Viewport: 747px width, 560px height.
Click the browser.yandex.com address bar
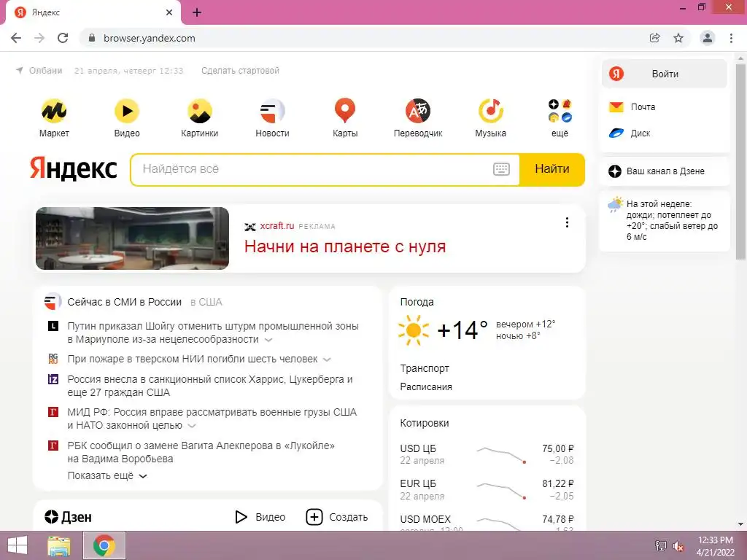(x=362, y=38)
